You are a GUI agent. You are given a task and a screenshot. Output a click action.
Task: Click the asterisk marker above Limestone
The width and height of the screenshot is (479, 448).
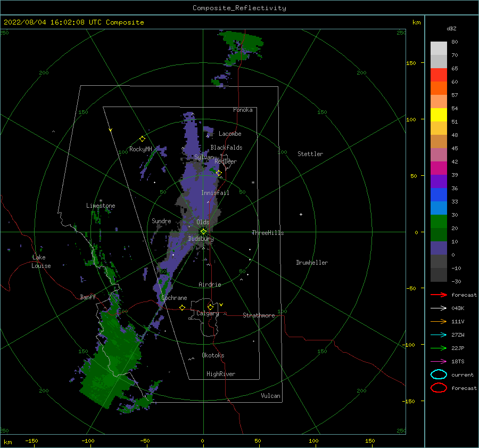[x=101, y=201]
